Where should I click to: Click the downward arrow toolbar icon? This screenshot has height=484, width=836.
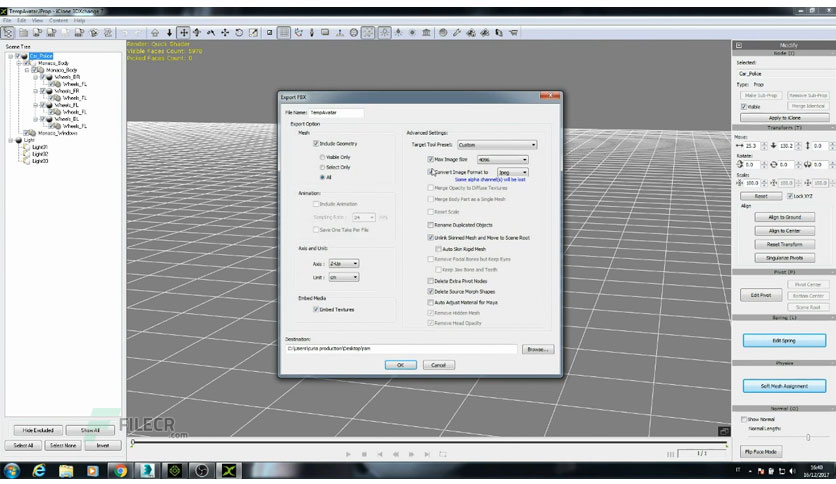(x=169, y=33)
